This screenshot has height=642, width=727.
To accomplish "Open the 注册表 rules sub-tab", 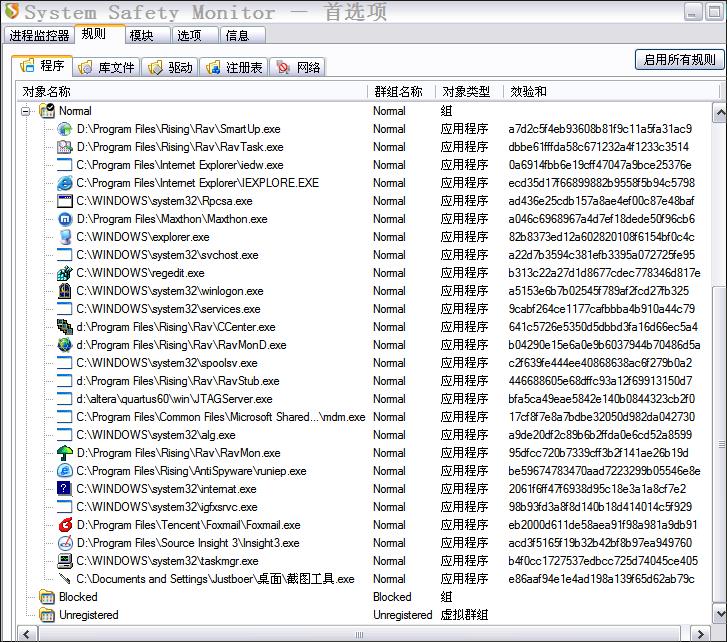I will click(x=234, y=68).
